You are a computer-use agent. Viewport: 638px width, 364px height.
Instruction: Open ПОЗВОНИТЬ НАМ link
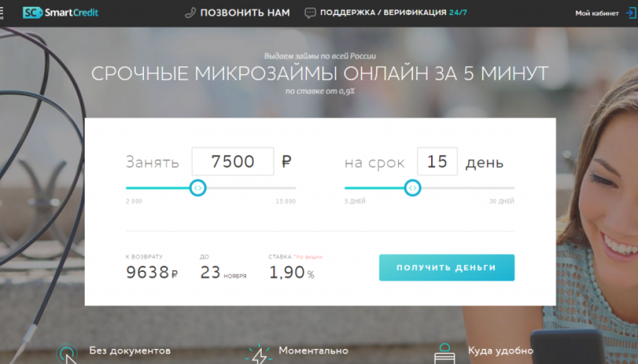point(245,13)
